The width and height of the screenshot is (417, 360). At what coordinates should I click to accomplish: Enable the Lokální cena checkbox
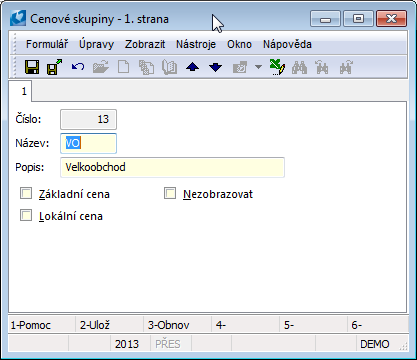[x=26, y=215]
